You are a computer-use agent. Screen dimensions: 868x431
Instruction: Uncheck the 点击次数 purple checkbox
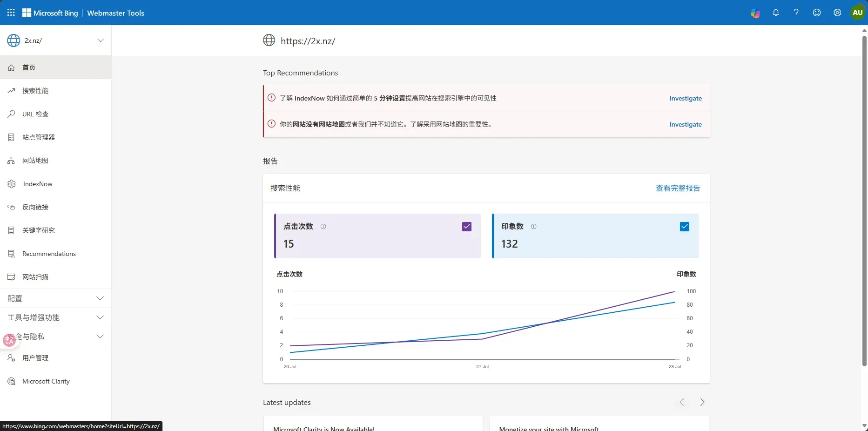pyautogui.click(x=467, y=227)
